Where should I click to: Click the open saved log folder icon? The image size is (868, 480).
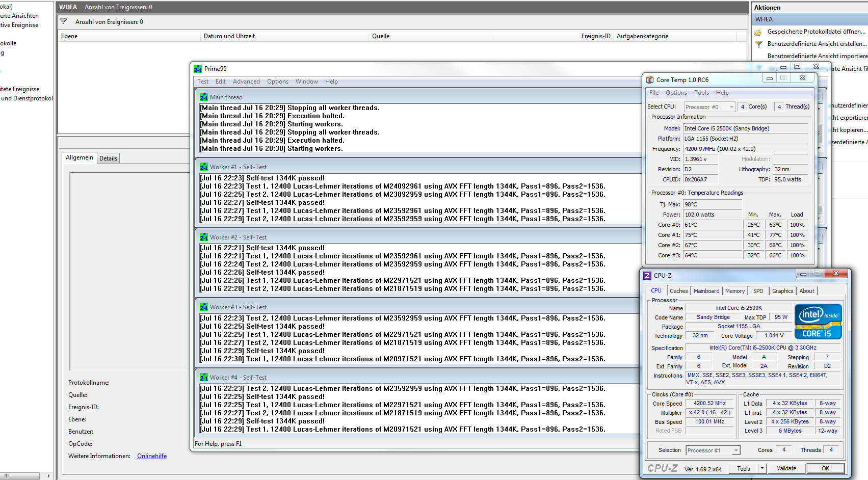click(x=758, y=32)
